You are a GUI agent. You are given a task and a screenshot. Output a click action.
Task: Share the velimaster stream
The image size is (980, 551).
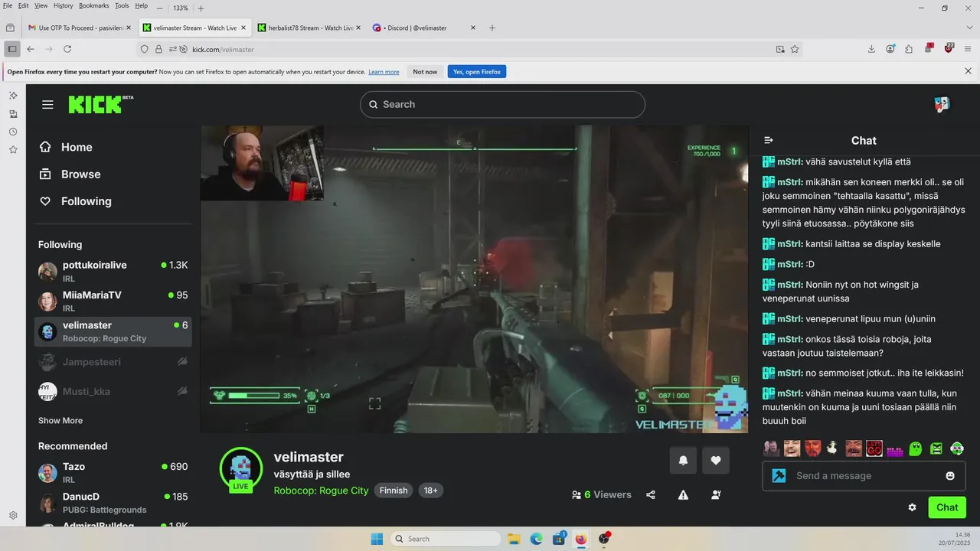tap(651, 495)
